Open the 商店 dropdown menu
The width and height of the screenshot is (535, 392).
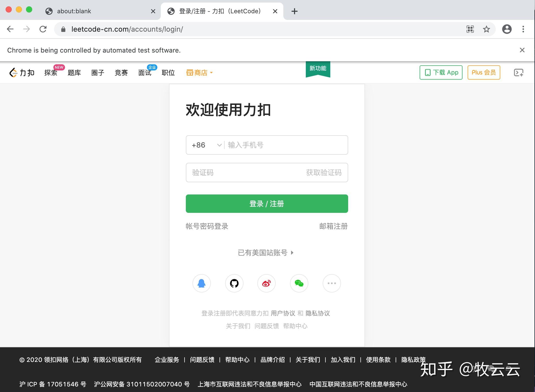pos(199,73)
